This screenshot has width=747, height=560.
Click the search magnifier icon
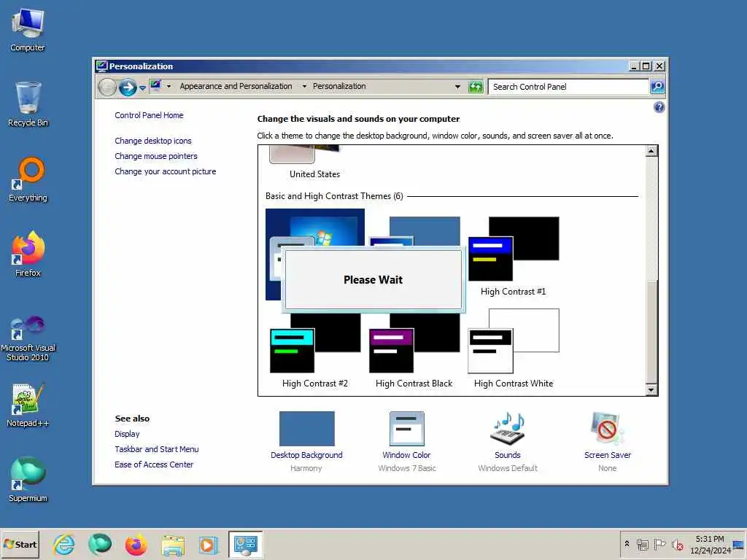tap(657, 87)
